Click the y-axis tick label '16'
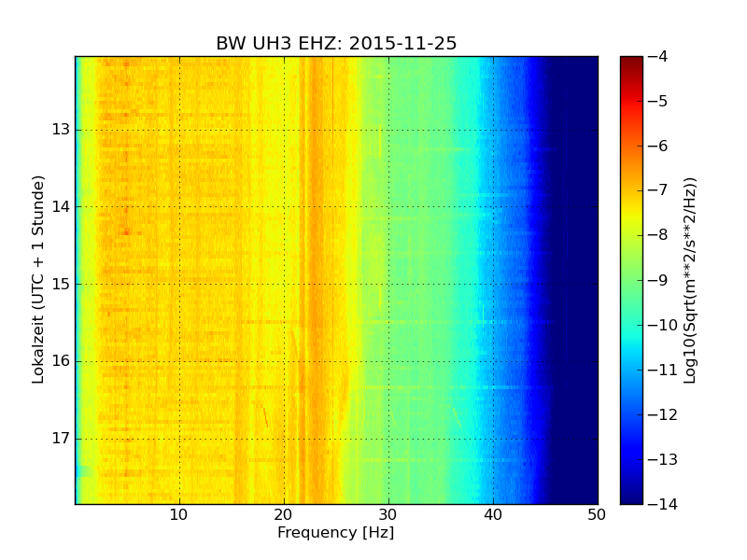Screen dimensions: 747x560 click(61, 361)
